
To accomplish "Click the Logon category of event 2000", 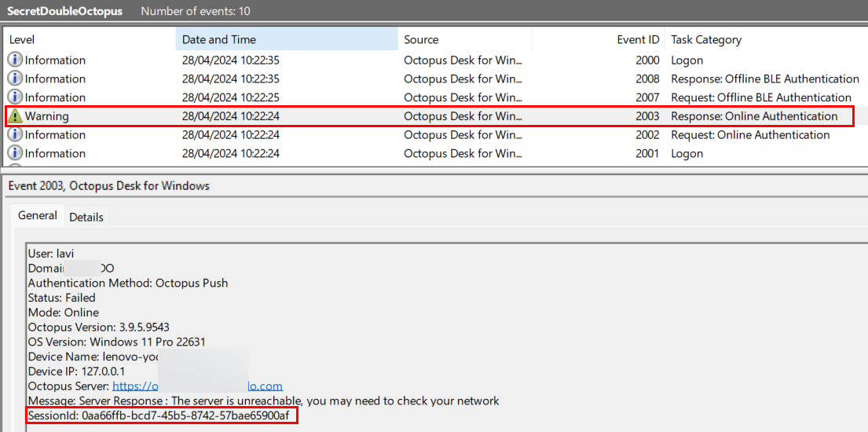I will click(687, 60).
